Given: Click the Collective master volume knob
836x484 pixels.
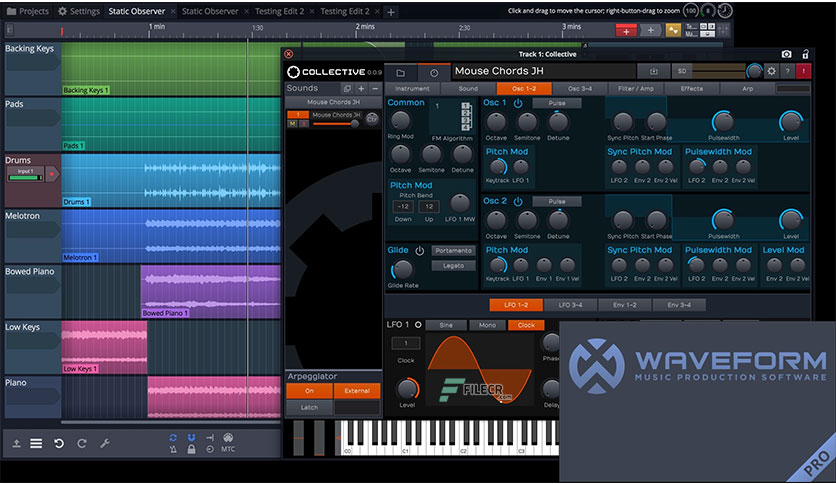Looking at the screenshot, I should [x=754, y=71].
